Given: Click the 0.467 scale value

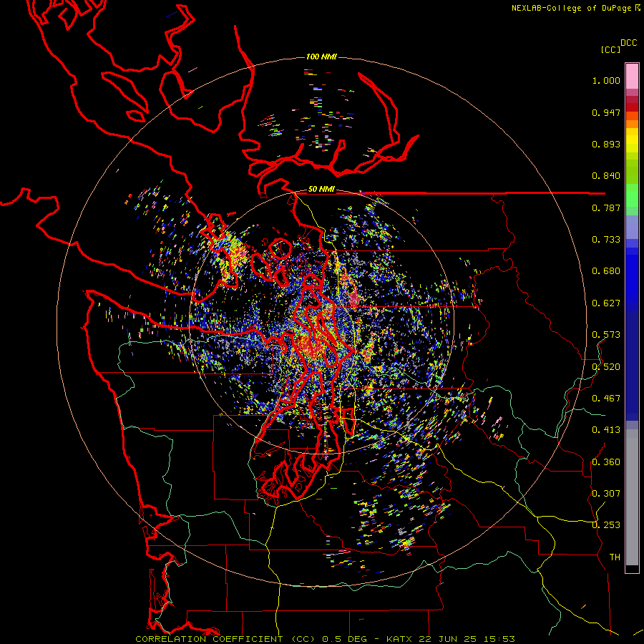Looking at the screenshot, I should 606,399.
